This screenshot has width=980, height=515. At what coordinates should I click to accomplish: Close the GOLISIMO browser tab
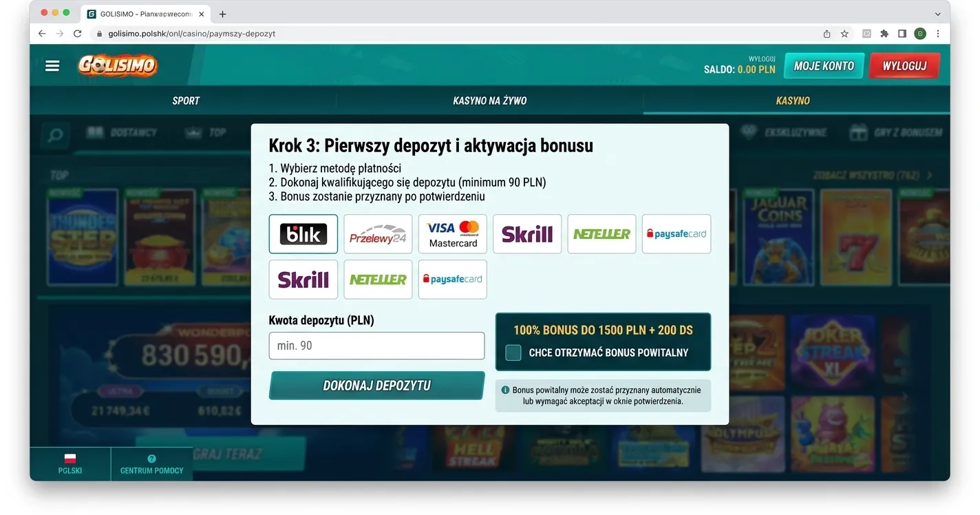tap(202, 14)
